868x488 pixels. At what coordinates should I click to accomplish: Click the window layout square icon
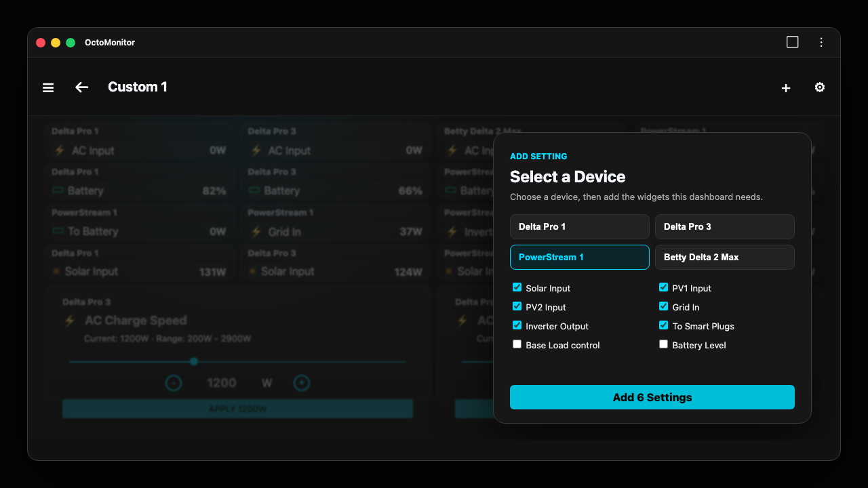(792, 42)
